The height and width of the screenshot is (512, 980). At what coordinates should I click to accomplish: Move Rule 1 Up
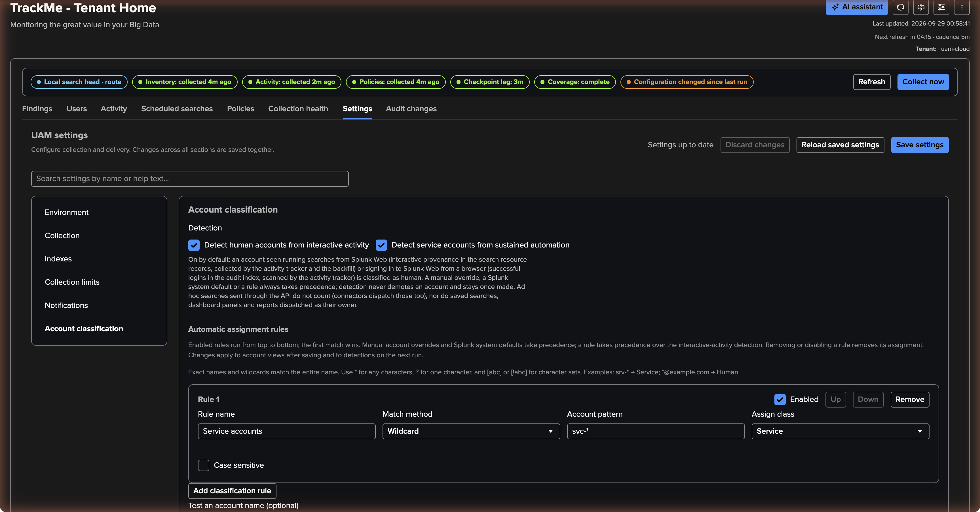pyautogui.click(x=835, y=399)
